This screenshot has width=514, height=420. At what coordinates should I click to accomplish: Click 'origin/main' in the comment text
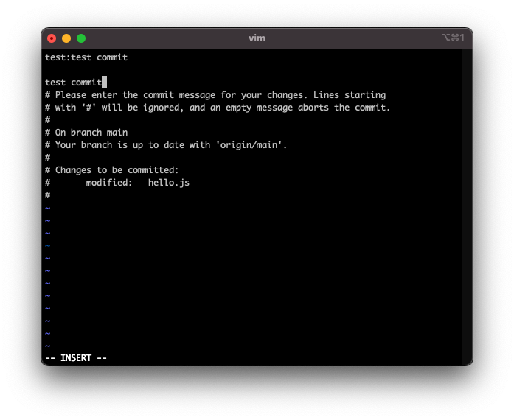[x=251, y=145]
